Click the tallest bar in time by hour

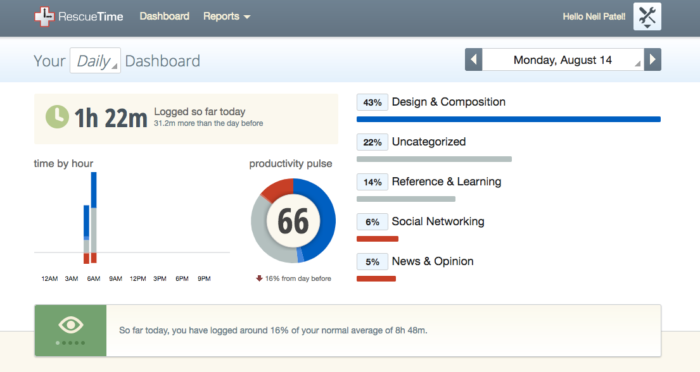(94, 217)
